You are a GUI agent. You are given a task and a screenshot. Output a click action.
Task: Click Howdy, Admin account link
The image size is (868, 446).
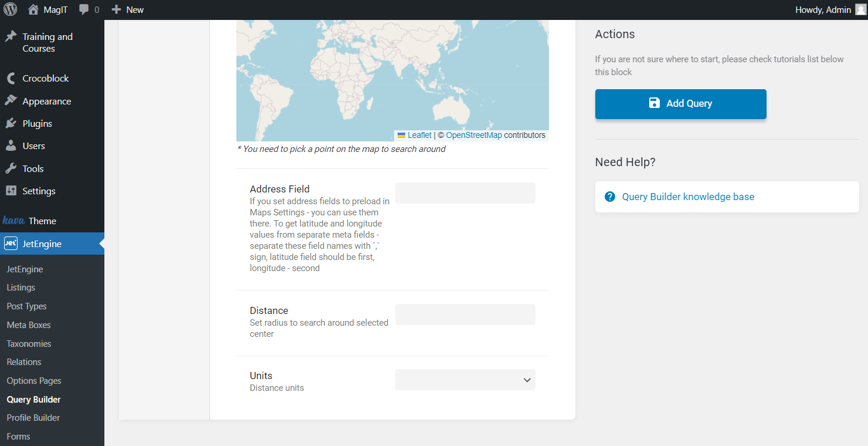pyautogui.click(x=823, y=9)
